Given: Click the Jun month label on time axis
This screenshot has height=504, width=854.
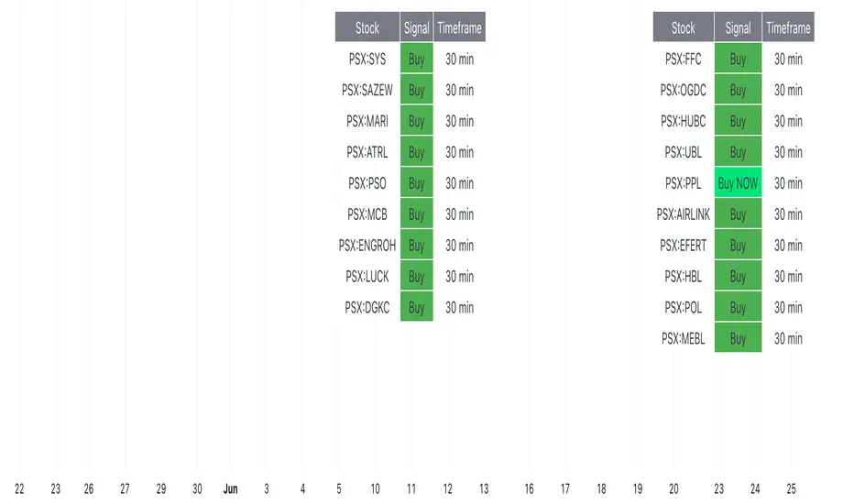Looking at the screenshot, I should click(x=230, y=489).
